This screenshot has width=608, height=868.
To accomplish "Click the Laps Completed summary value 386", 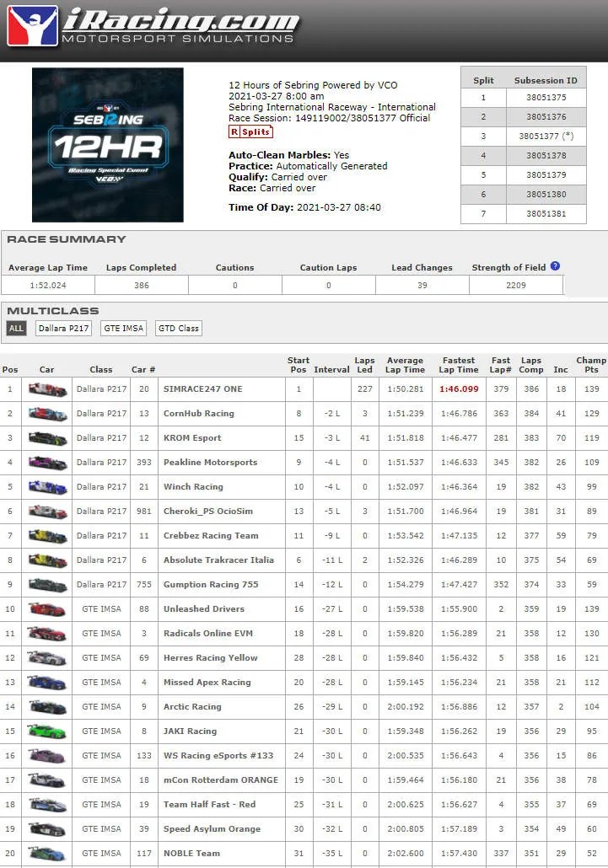I will point(142,285).
